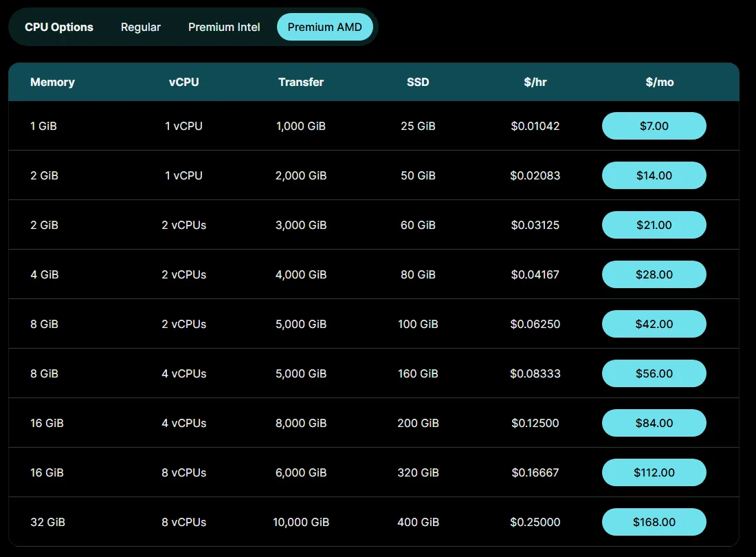Click 2 vCPUs in the $28.00 row
756x557 pixels.
tap(184, 274)
